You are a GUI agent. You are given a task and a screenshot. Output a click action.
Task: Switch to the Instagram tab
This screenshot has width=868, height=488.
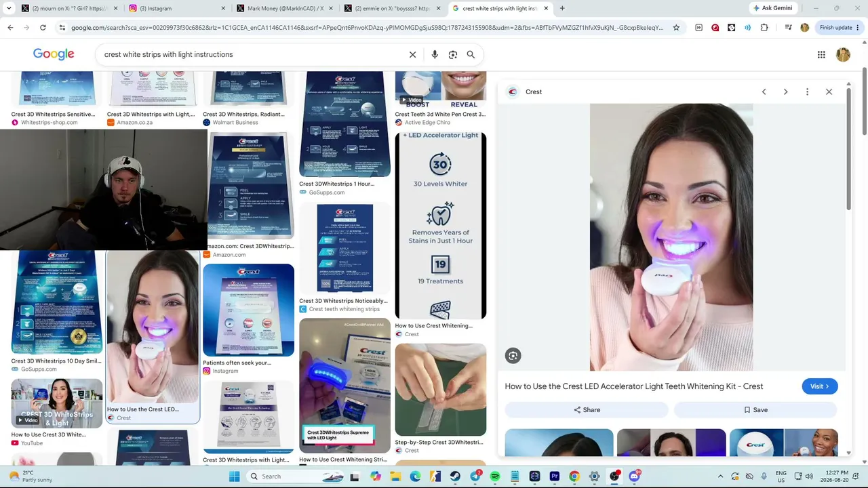click(176, 8)
